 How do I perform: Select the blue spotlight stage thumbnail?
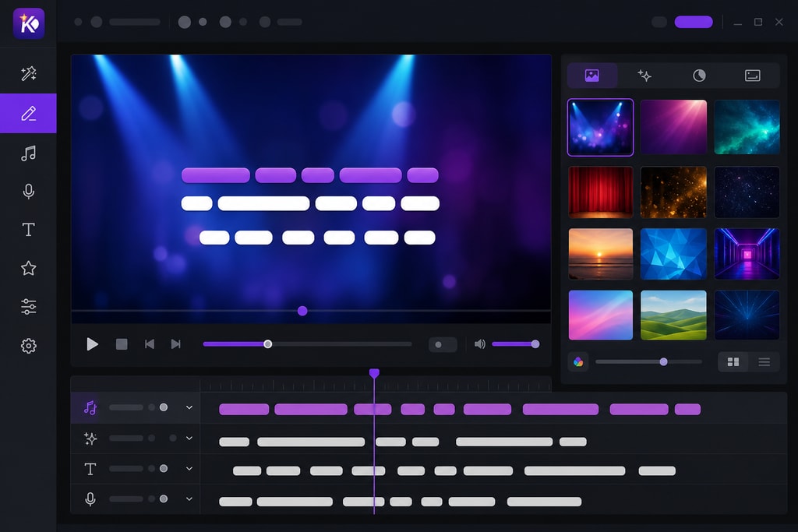pos(601,127)
